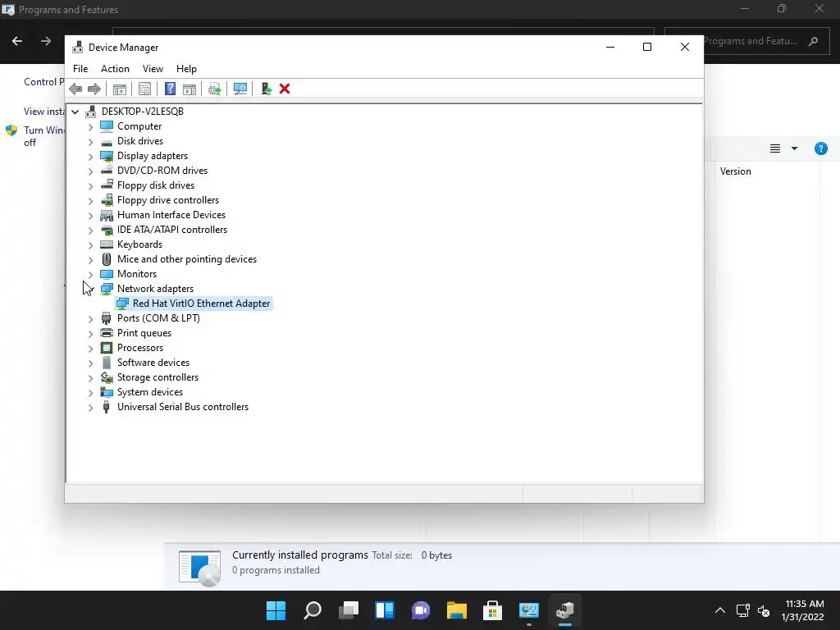The height and width of the screenshot is (630, 840).
Task: Scan for hardware changes using the monitor icon
Action: [x=240, y=89]
